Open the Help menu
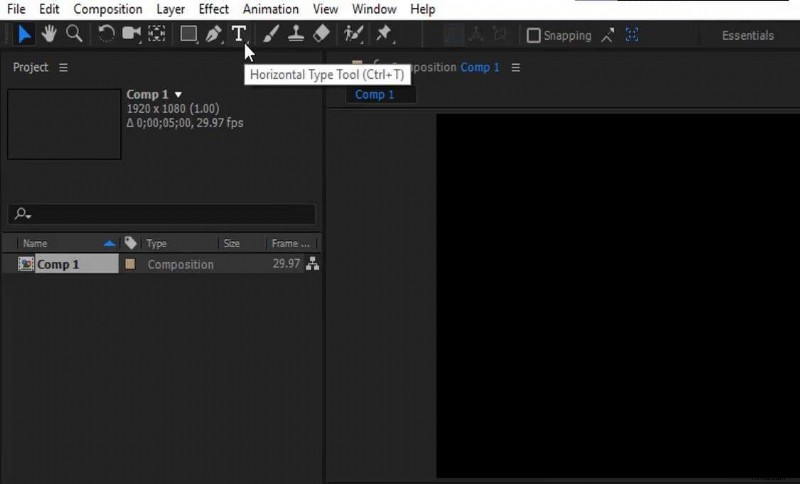 click(423, 9)
